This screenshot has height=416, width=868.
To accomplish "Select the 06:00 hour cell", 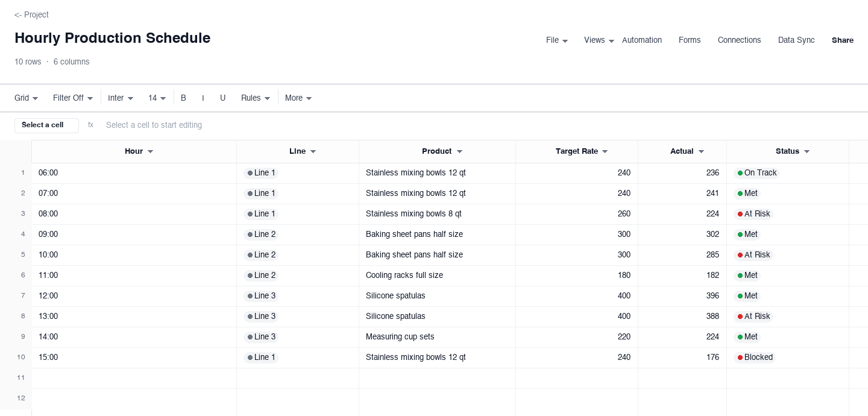I will [x=134, y=173].
